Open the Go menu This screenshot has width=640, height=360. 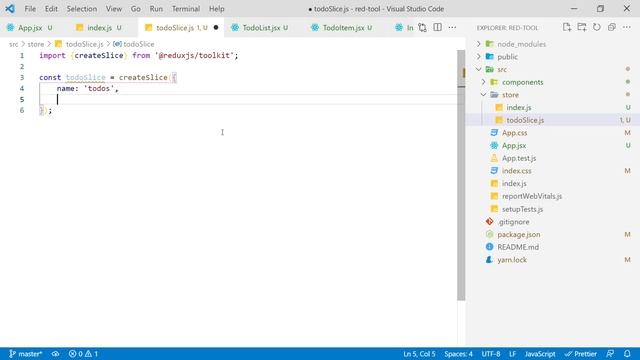136,9
